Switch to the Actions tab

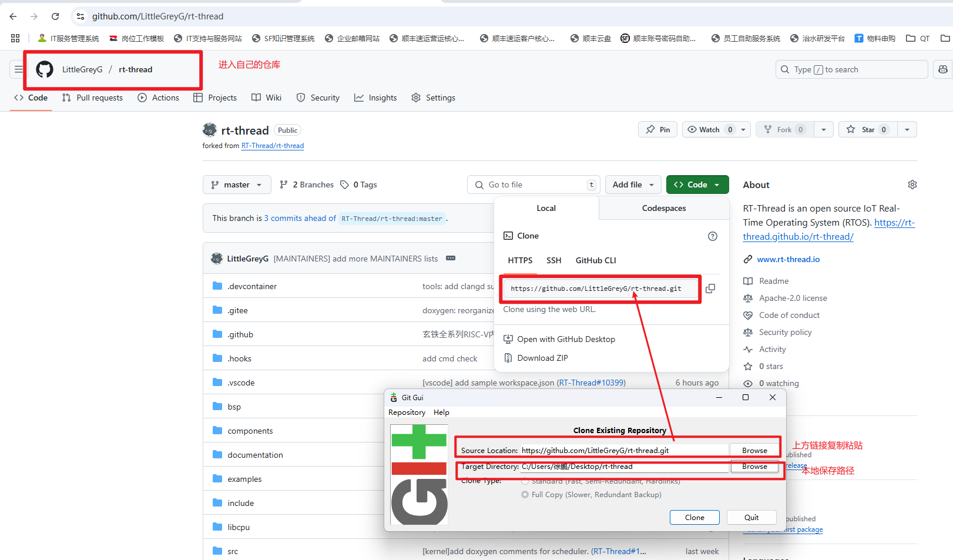click(x=159, y=98)
